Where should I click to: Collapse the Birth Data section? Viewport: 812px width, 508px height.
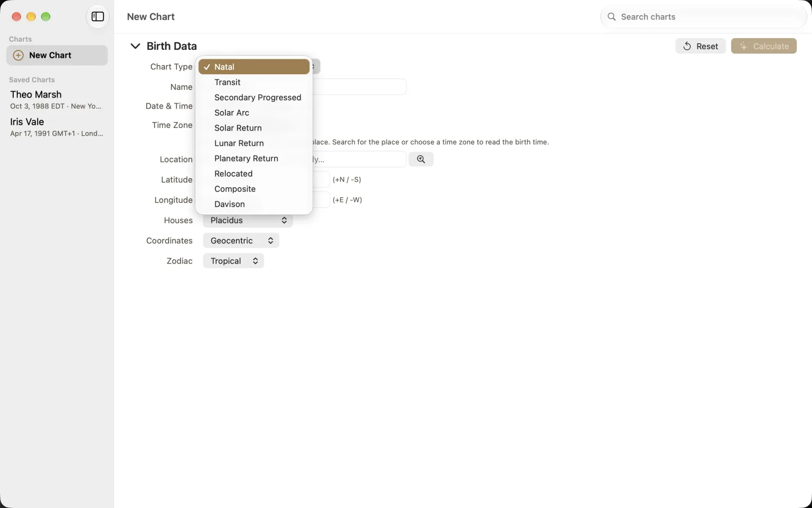135,46
